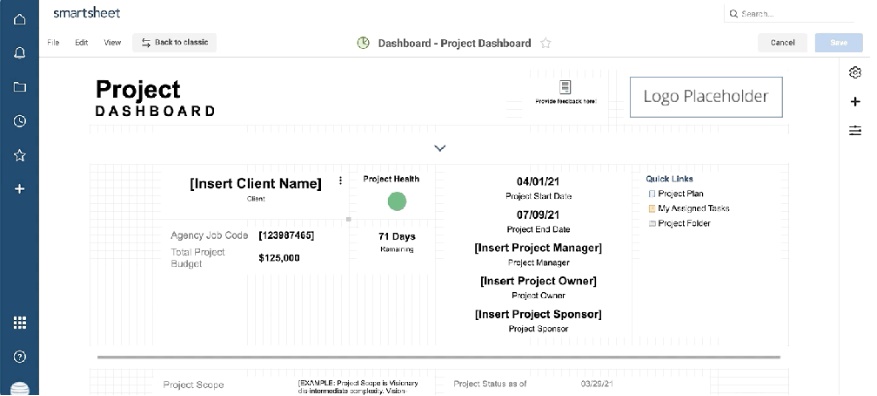Open the right rail sliders icon

point(855,130)
